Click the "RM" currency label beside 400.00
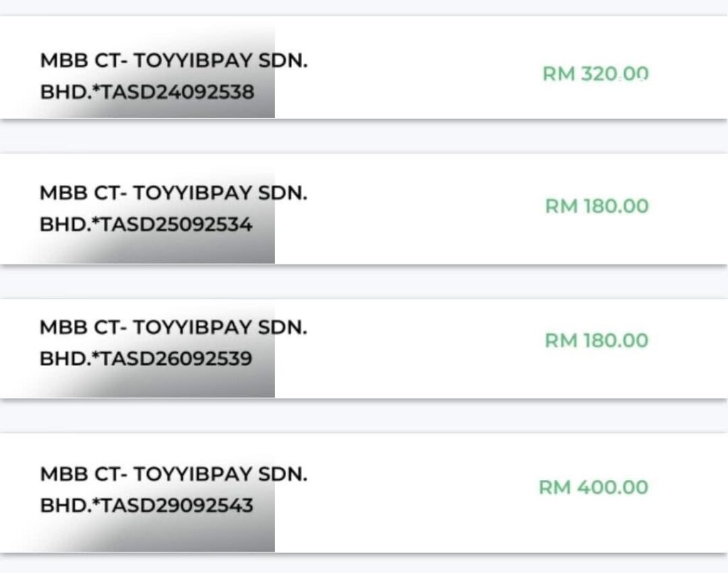 click(x=555, y=488)
